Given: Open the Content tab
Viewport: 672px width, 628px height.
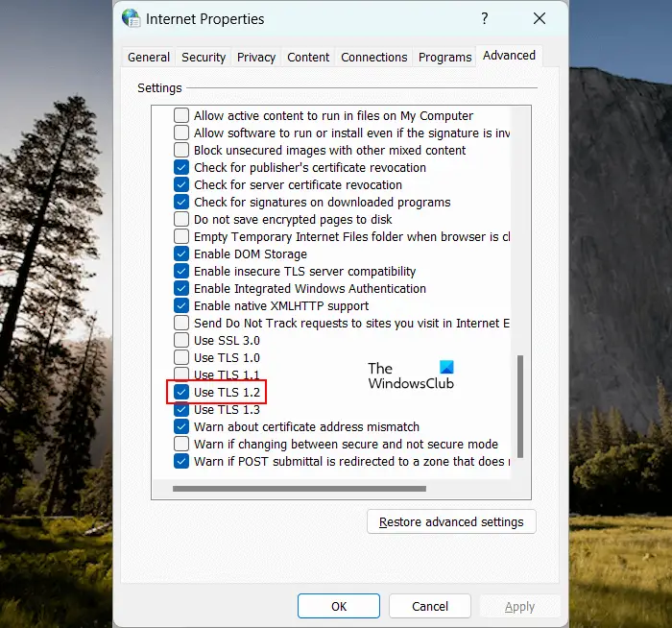Looking at the screenshot, I should (308, 57).
